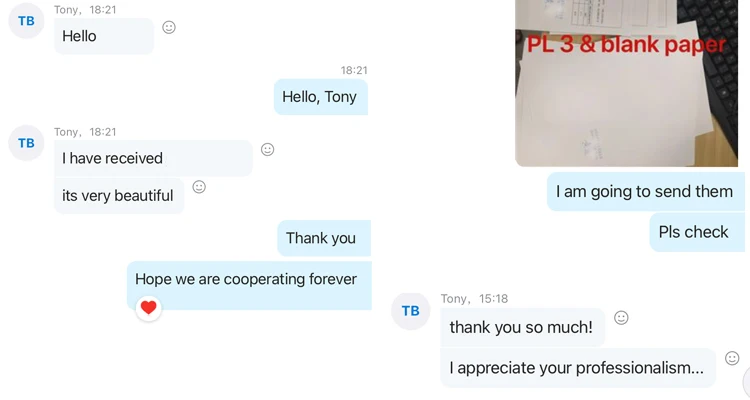Click the "Pls check" message bubble
The image size is (750, 400).
point(694,232)
